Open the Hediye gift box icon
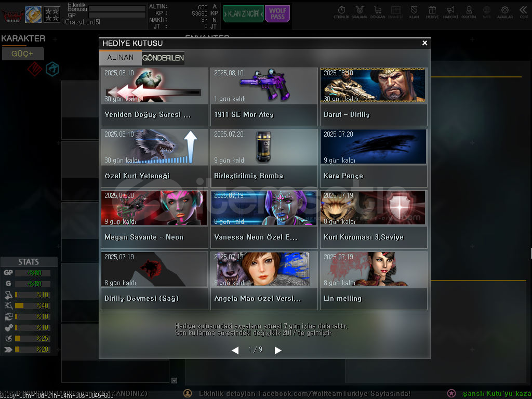Screen dimensions: 532x399 point(432,12)
